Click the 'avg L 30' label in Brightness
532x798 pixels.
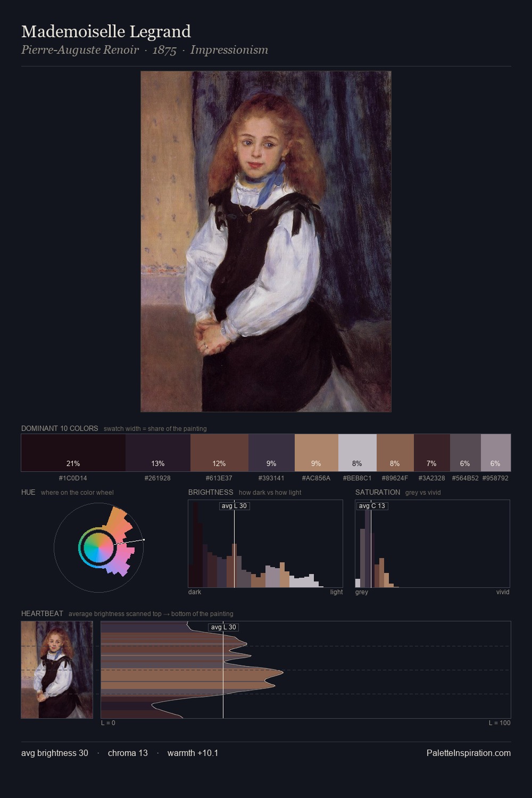(234, 506)
